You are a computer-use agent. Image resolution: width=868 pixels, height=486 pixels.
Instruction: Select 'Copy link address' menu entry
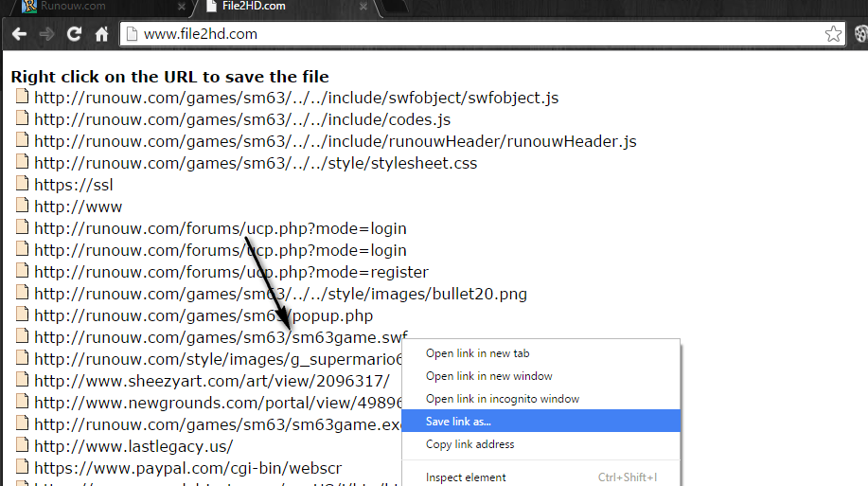pyautogui.click(x=540, y=444)
